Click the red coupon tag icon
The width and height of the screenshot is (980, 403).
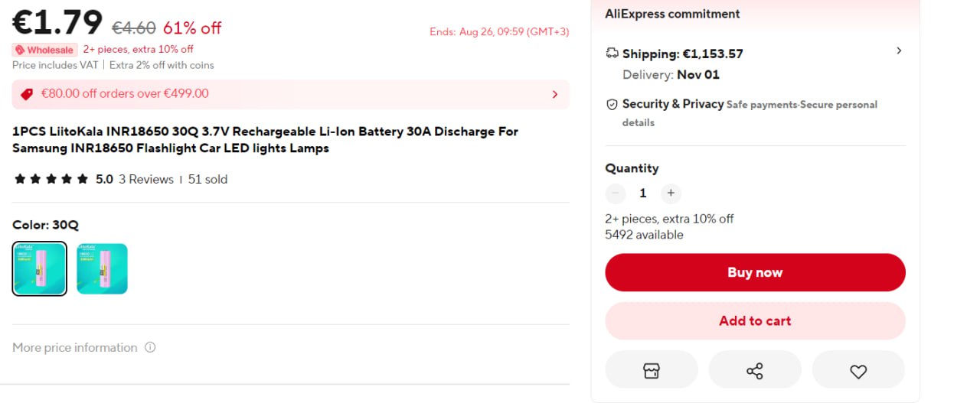(x=27, y=94)
